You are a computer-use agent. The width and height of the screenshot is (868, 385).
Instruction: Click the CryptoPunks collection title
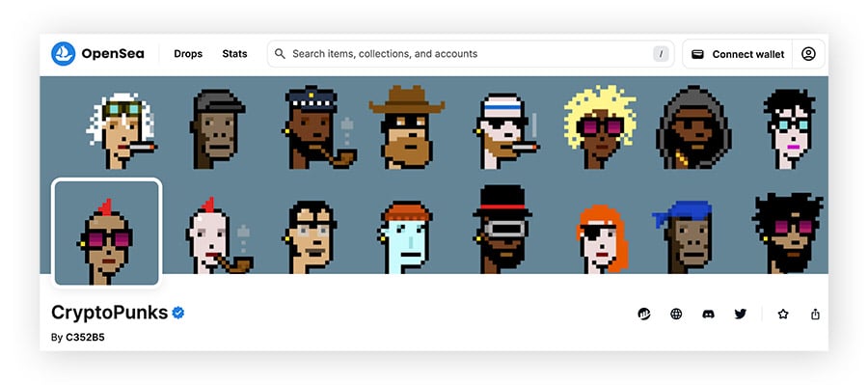coord(110,313)
